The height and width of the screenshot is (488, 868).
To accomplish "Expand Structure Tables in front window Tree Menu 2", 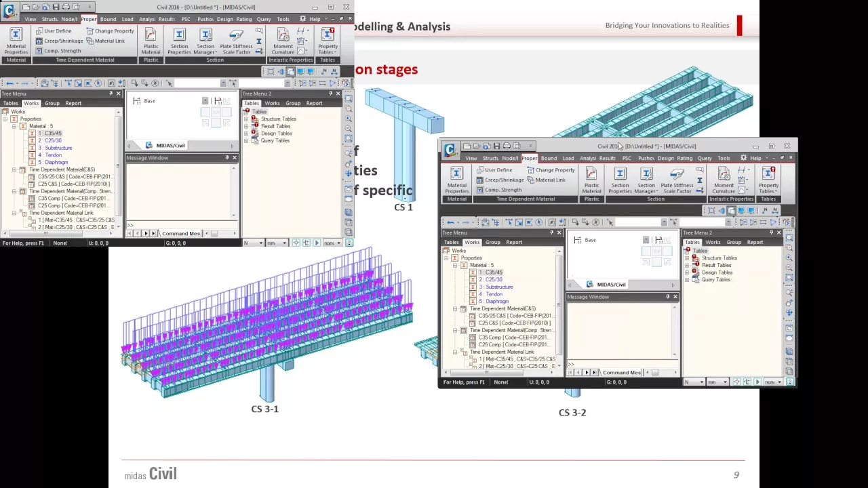I will pos(687,258).
